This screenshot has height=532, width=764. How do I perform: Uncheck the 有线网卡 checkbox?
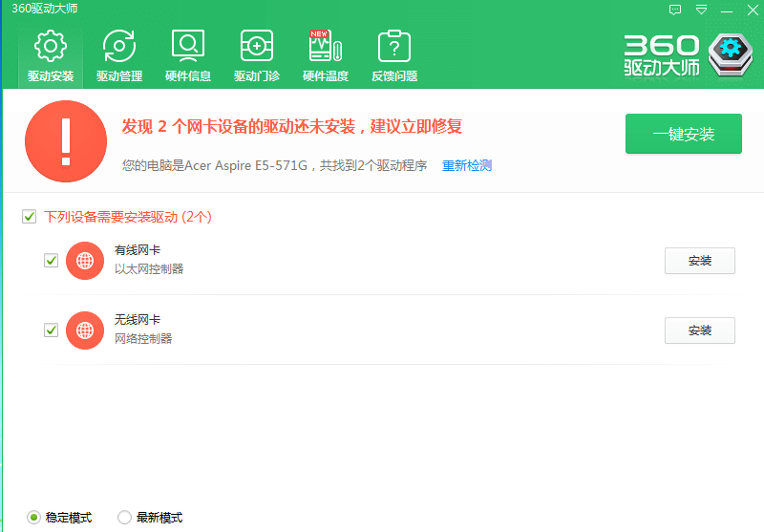(x=52, y=261)
